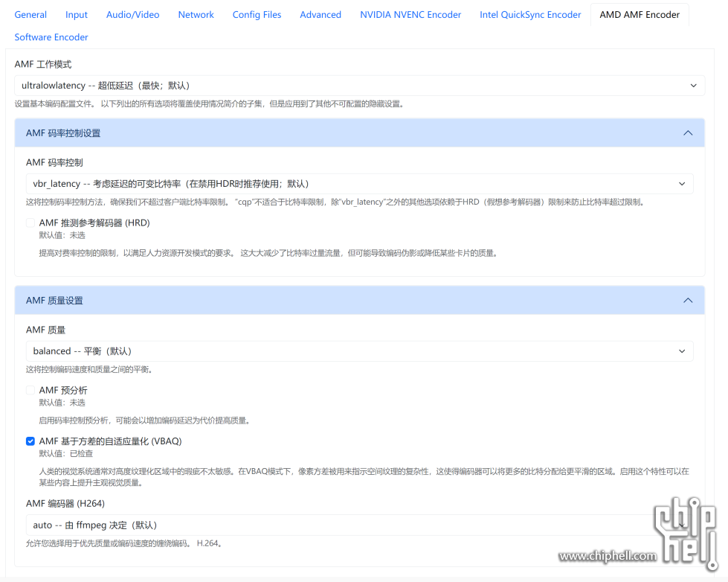Click the AMF 基于方差的自适应量化 (VBAQ) label
This screenshot has height=582, width=728.
click(110, 441)
